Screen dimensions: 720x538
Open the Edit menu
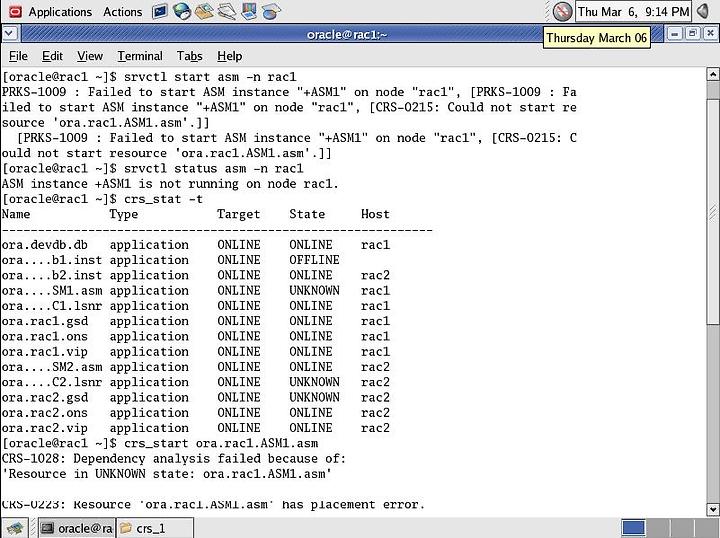pyautogui.click(x=52, y=56)
